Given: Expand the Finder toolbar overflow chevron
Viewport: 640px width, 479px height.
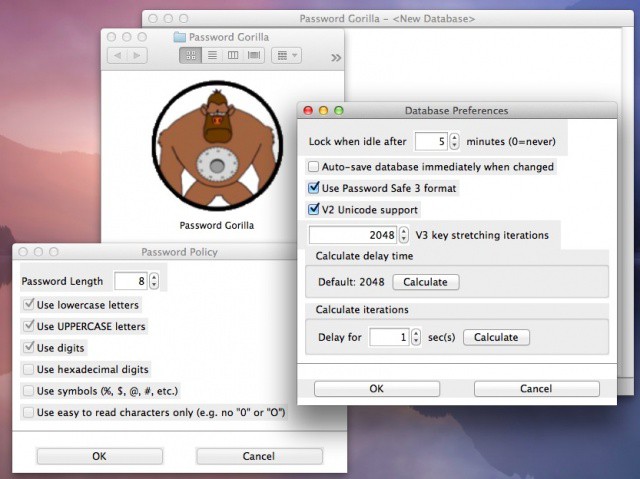Looking at the screenshot, I should pos(335,57).
